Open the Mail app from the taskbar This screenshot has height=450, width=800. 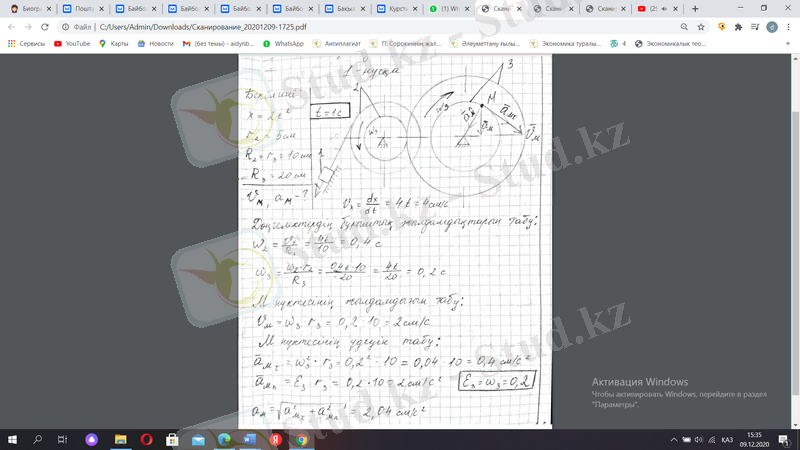[198, 439]
